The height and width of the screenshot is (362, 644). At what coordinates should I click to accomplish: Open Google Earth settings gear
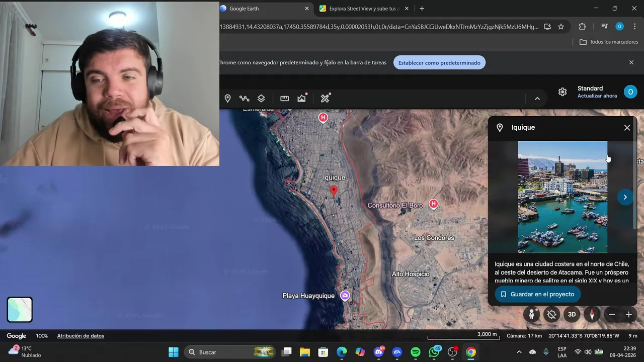[562, 92]
